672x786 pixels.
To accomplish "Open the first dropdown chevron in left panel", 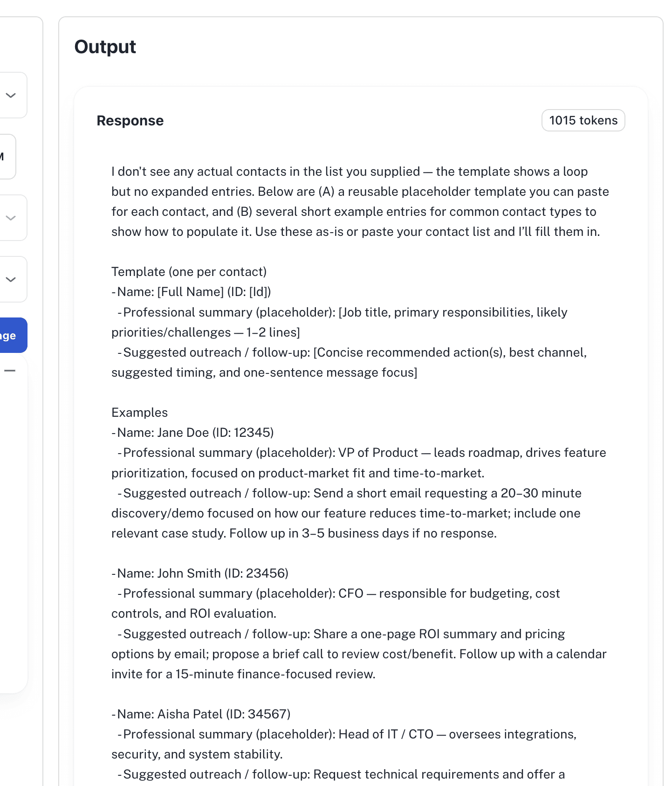I will click(x=11, y=95).
